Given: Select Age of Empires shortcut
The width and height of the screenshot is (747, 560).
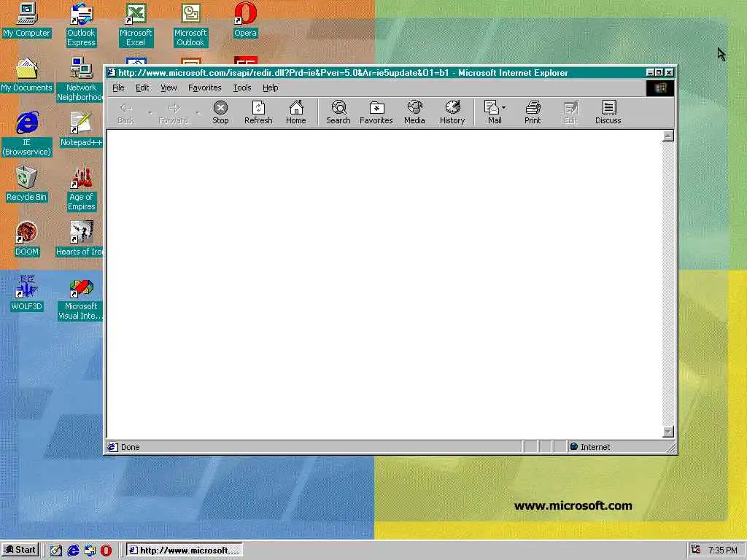Looking at the screenshot, I should [x=81, y=189].
